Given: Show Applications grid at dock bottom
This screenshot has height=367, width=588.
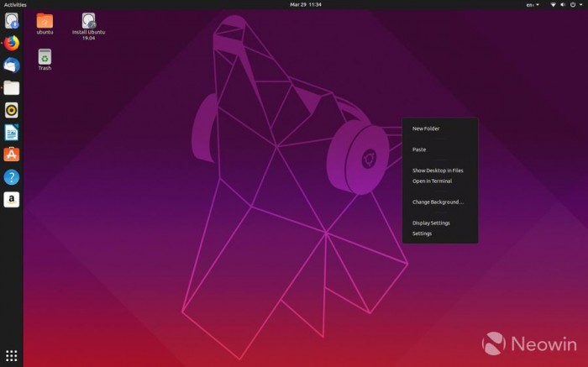Looking at the screenshot, I should (11, 355).
